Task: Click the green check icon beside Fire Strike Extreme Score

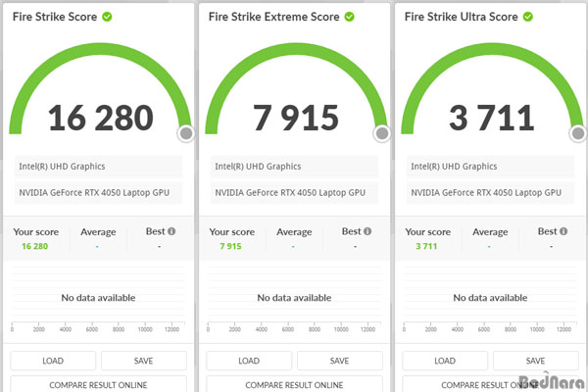Action: click(349, 17)
